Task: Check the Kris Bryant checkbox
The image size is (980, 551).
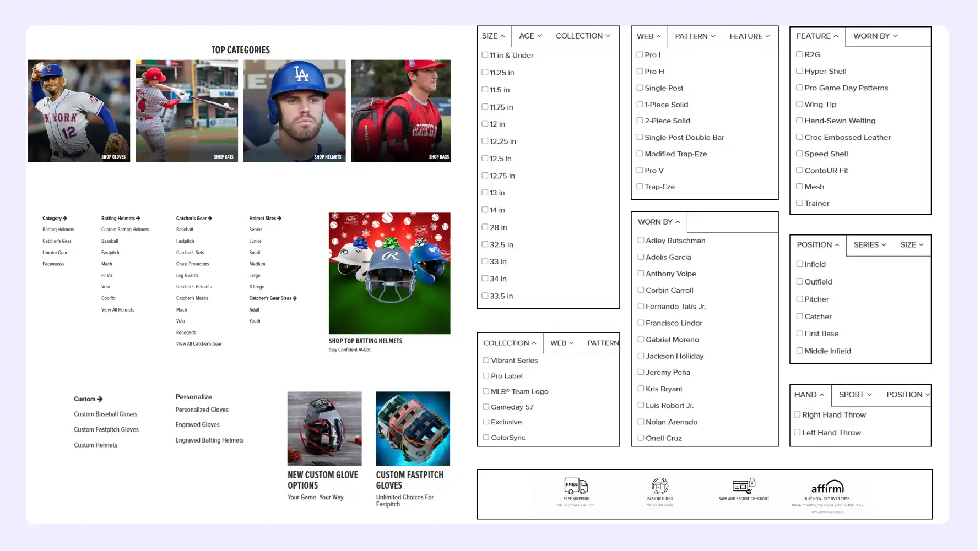Action: point(641,389)
